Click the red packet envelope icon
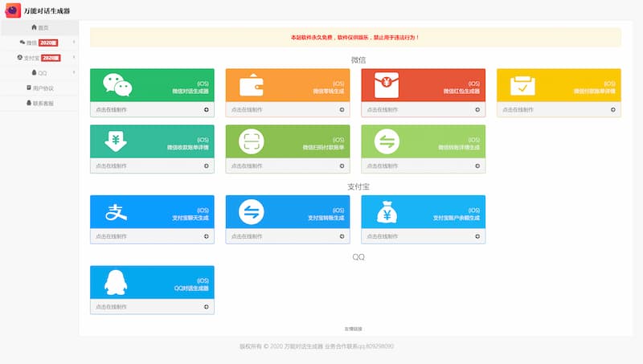This screenshot has width=643, height=364. 387,85
